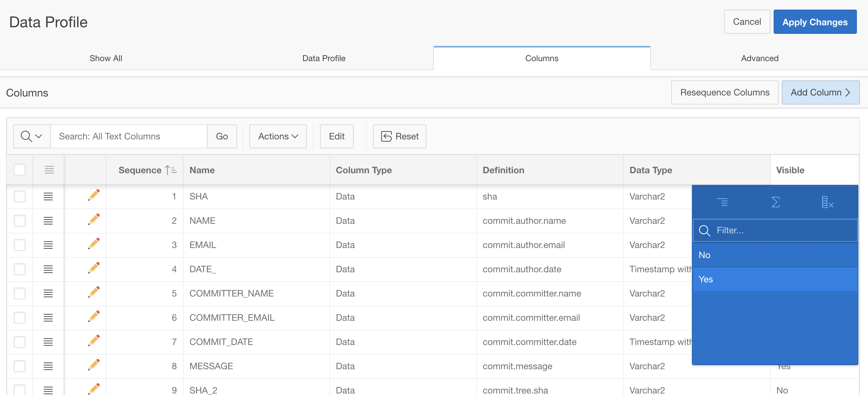Click pencil icon for MESSAGE row

tap(94, 365)
